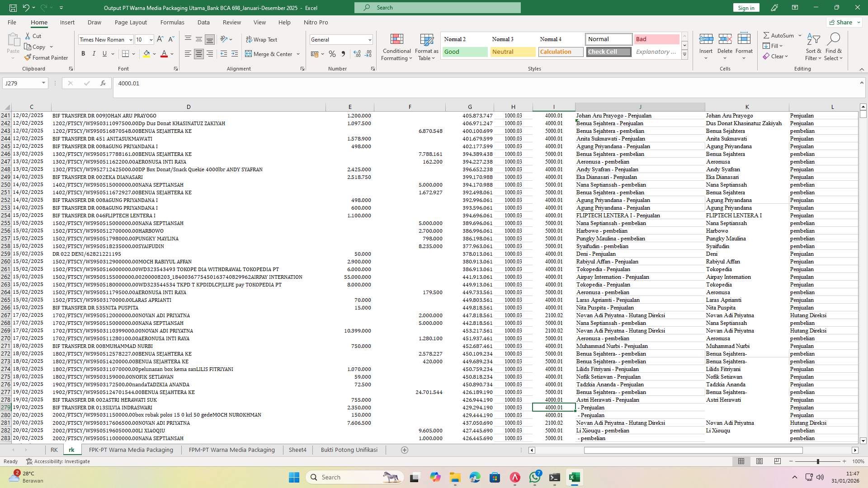Toggle underline on selected cell
The height and width of the screenshot is (488, 868).
coord(104,53)
